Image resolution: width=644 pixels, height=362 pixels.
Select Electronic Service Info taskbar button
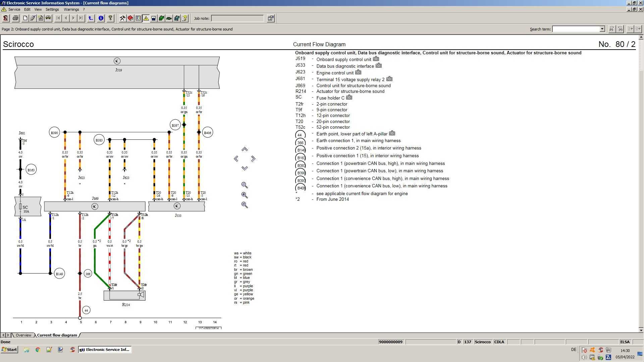click(105, 350)
